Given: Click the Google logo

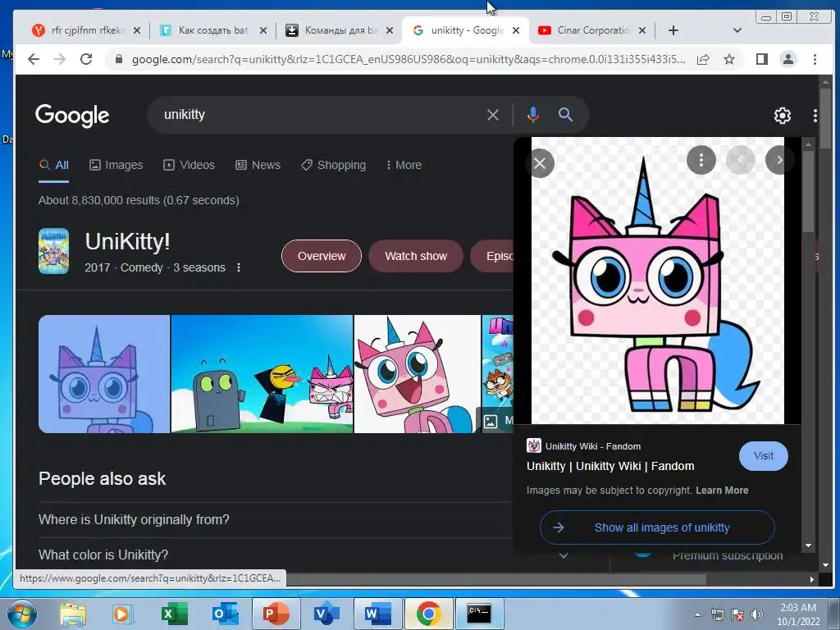Looking at the screenshot, I should [x=72, y=115].
